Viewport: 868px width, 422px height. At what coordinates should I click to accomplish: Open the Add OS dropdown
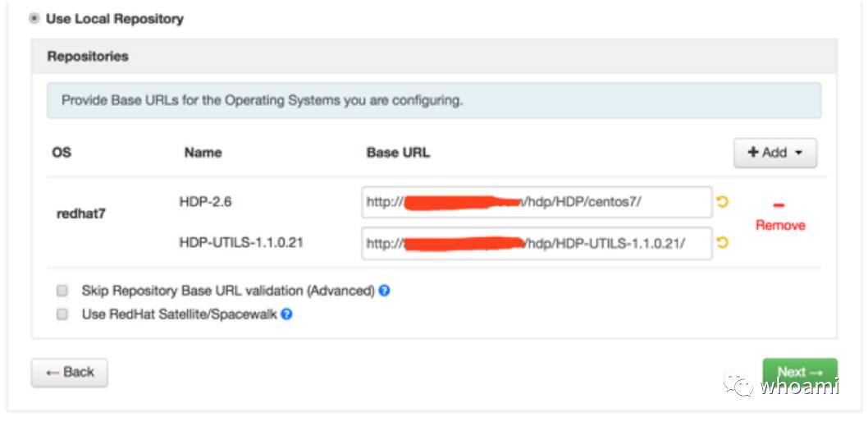tap(774, 153)
